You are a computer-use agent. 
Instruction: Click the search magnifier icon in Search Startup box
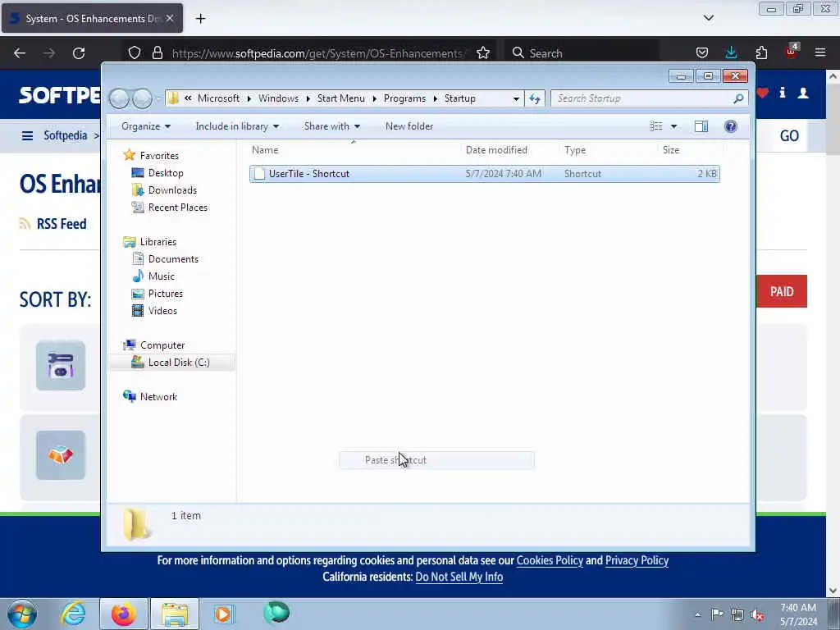738,98
